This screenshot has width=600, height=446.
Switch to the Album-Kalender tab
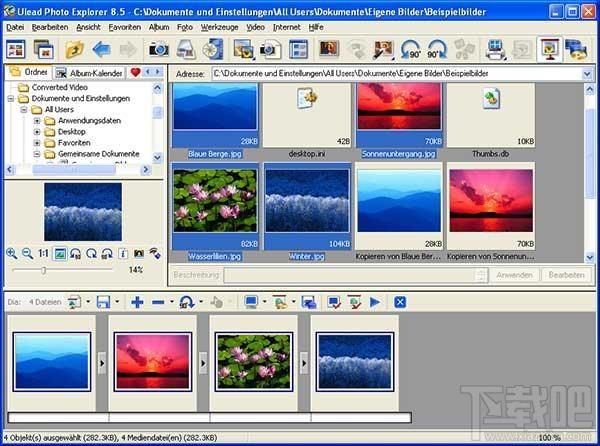click(89, 73)
